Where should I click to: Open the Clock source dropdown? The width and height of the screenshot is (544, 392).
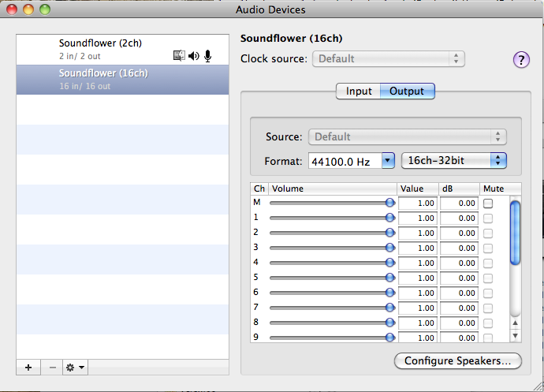pos(388,58)
